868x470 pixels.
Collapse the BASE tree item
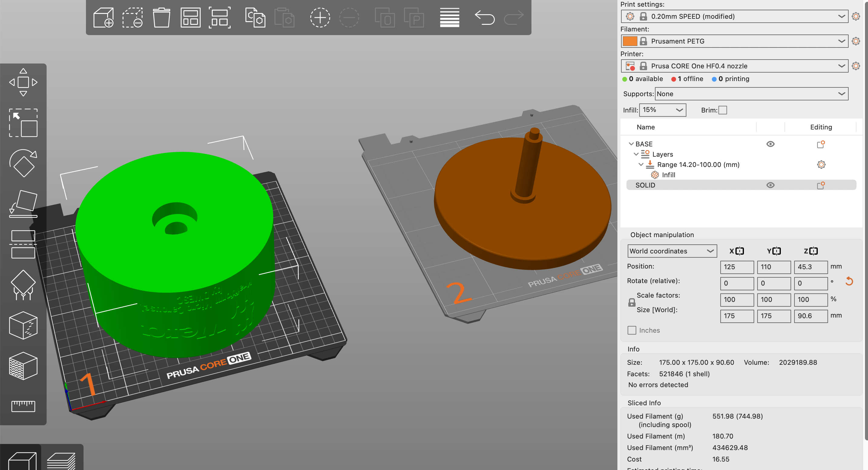(631, 144)
